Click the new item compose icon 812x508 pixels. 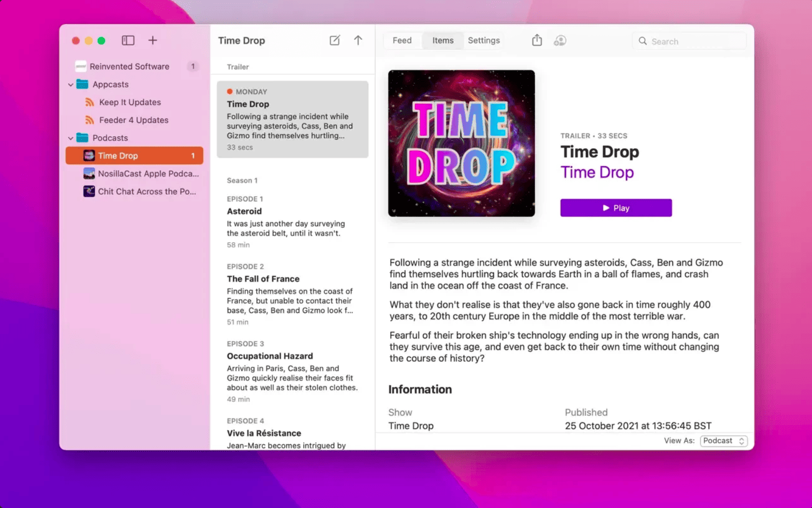335,40
